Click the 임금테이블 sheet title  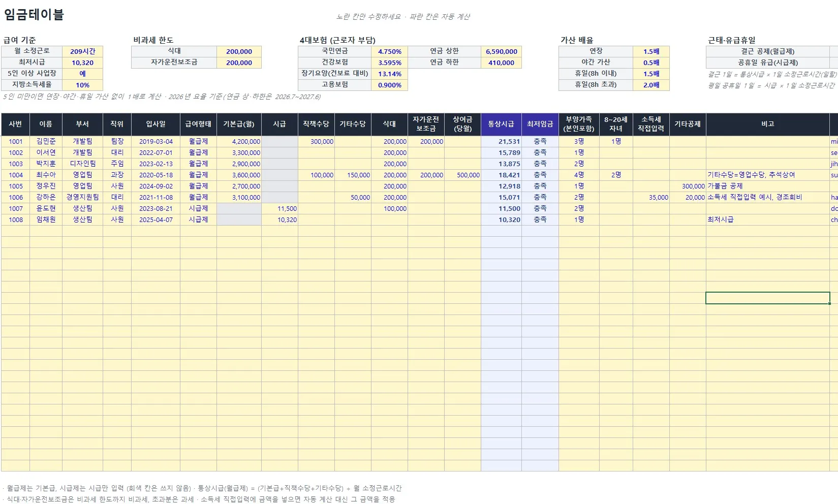tap(34, 15)
